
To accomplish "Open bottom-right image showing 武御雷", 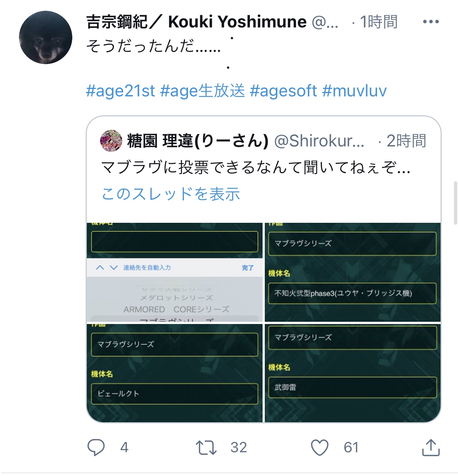I will 353,373.
